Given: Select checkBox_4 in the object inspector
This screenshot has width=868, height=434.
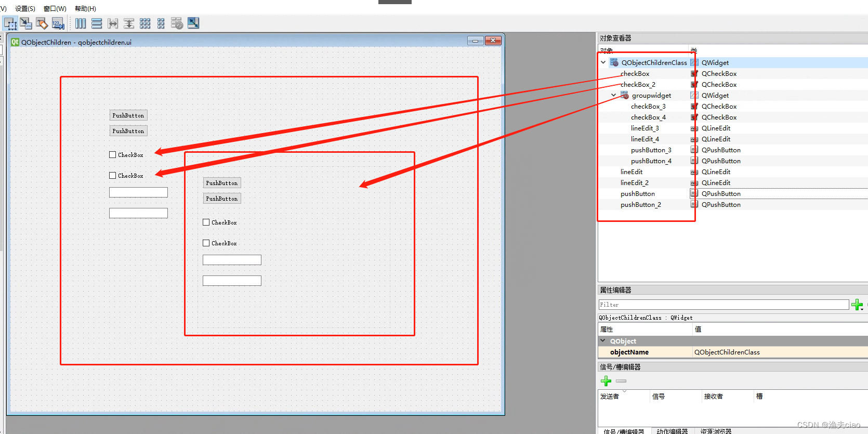Looking at the screenshot, I should point(648,117).
